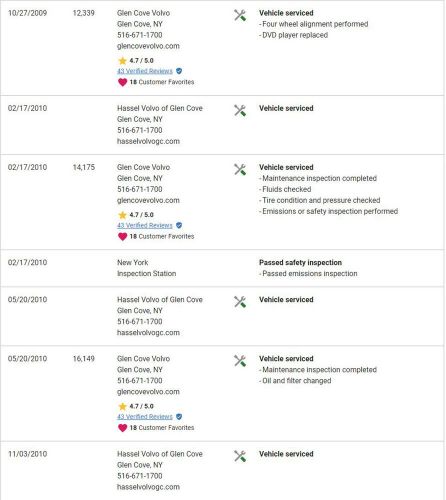446x500 pixels.
Task: Click the wrench icon for 16,149 mileage service
Action: (240, 361)
